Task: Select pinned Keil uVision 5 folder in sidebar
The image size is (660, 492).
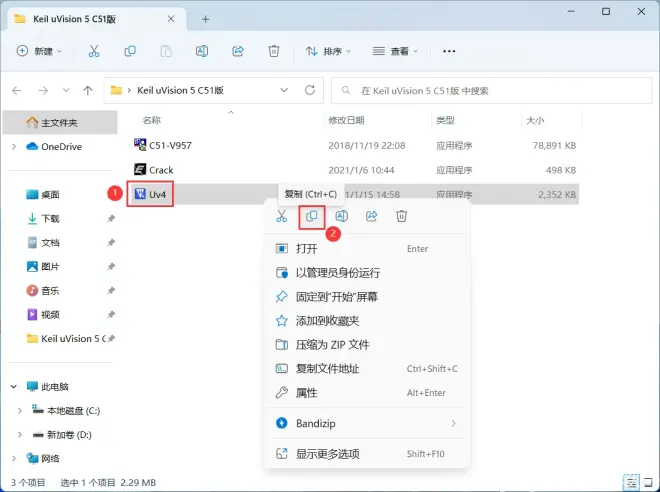Action: pyautogui.click(x=60, y=338)
